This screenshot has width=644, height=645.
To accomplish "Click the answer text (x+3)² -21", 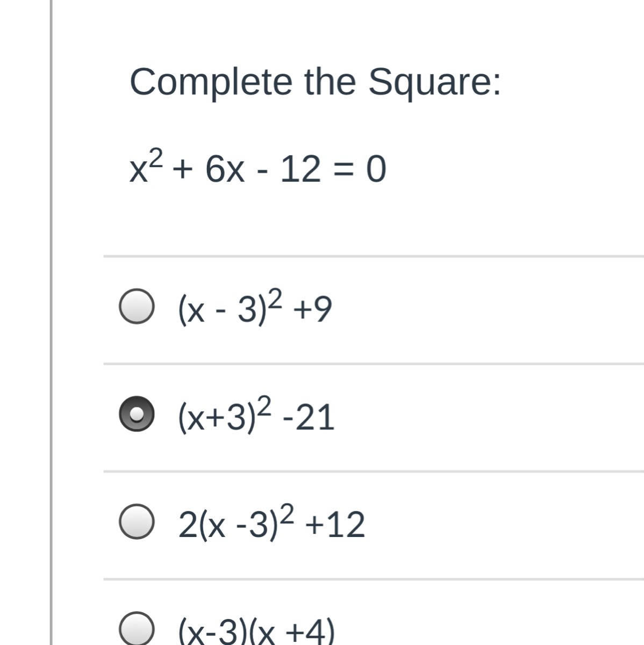I will click(256, 416).
